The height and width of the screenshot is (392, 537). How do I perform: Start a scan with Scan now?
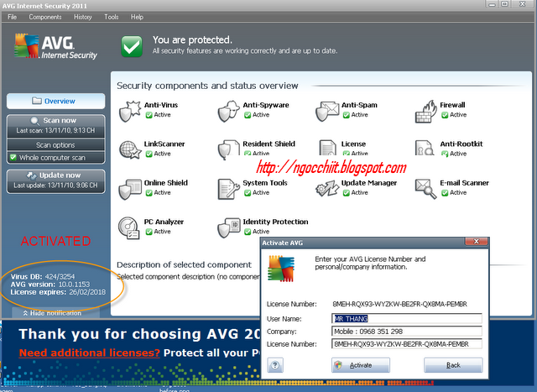tap(56, 125)
